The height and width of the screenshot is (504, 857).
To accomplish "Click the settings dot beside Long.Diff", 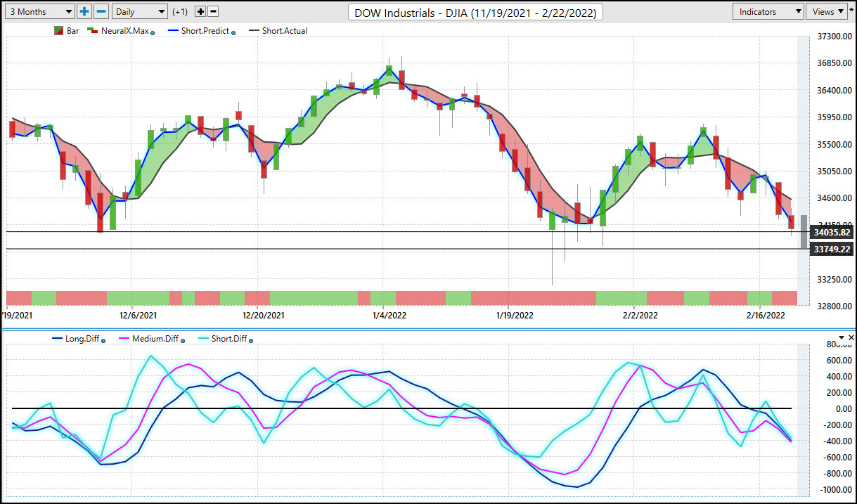I will [103, 340].
